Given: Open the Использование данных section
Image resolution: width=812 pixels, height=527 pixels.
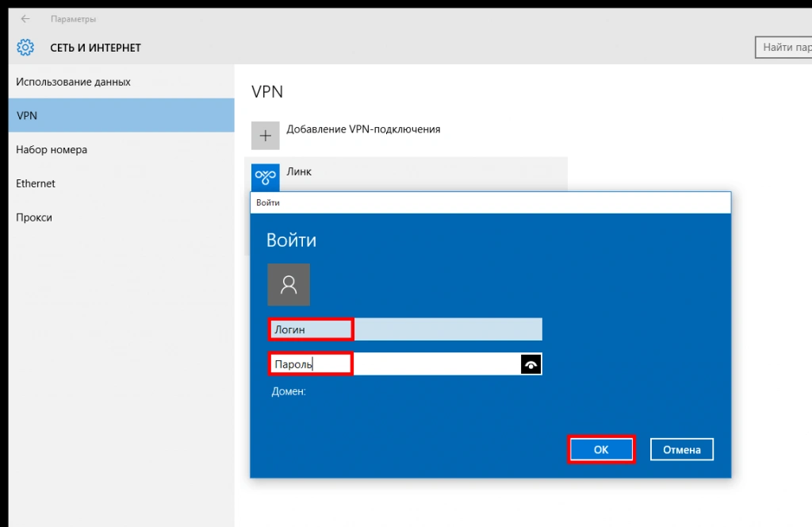Looking at the screenshot, I should (74, 82).
